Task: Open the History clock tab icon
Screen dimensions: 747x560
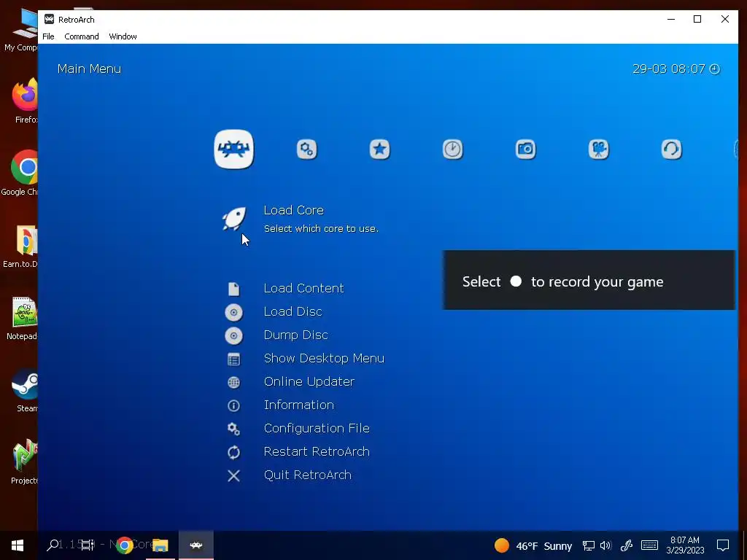Action: point(452,149)
